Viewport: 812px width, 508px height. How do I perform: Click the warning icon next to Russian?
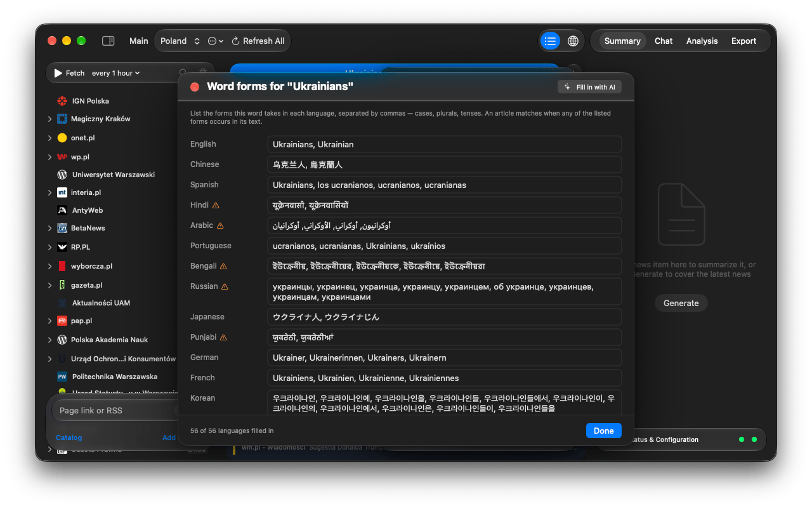click(x=225, y=286)
